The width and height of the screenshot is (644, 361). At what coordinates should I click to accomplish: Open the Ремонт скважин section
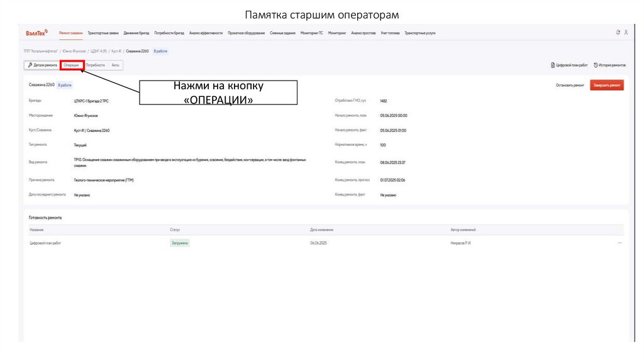[70, 33]
